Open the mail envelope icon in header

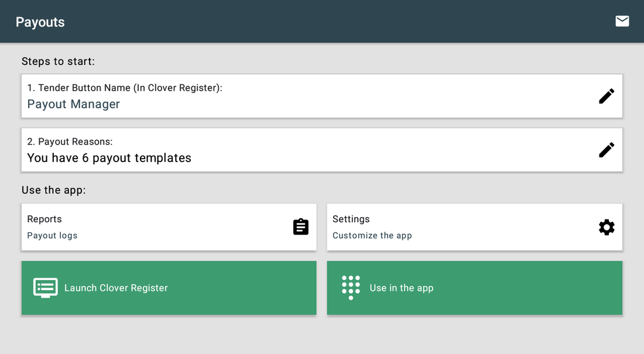(x=622, y=21)
